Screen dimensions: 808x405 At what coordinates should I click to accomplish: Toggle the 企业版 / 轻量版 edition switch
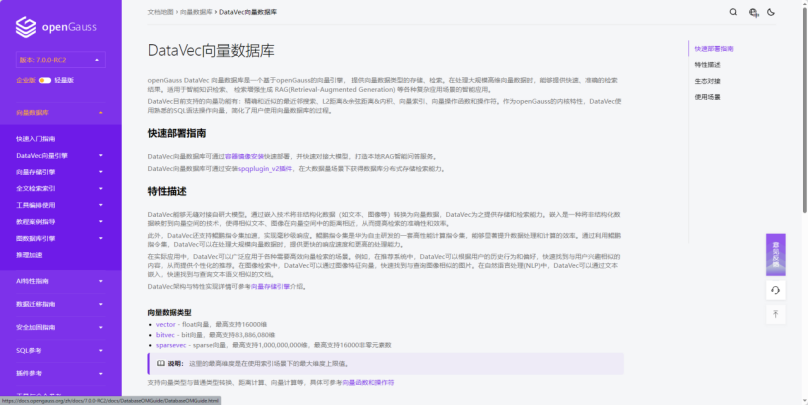pos(45,80)
